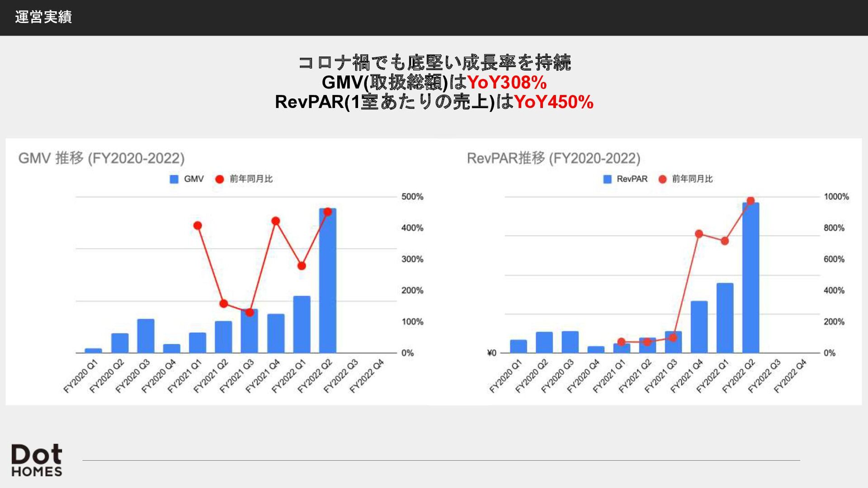Click the GMV bar for FY2020 Q3
Viewport: 868px width, 488px height.
[146, 336]
